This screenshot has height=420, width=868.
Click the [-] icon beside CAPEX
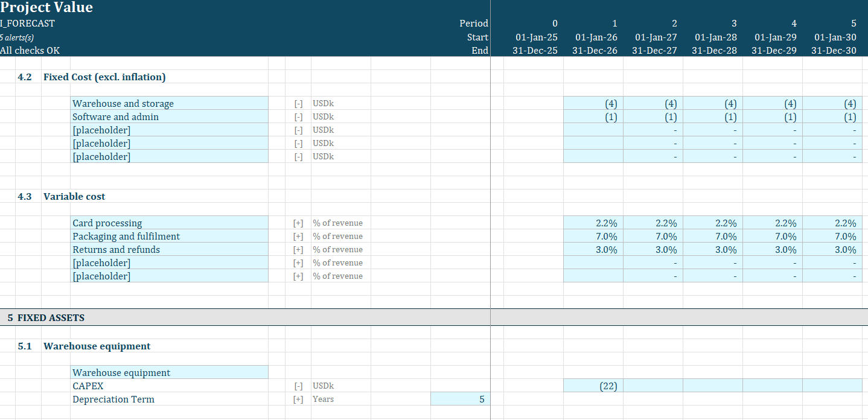[x=298, y=386]
